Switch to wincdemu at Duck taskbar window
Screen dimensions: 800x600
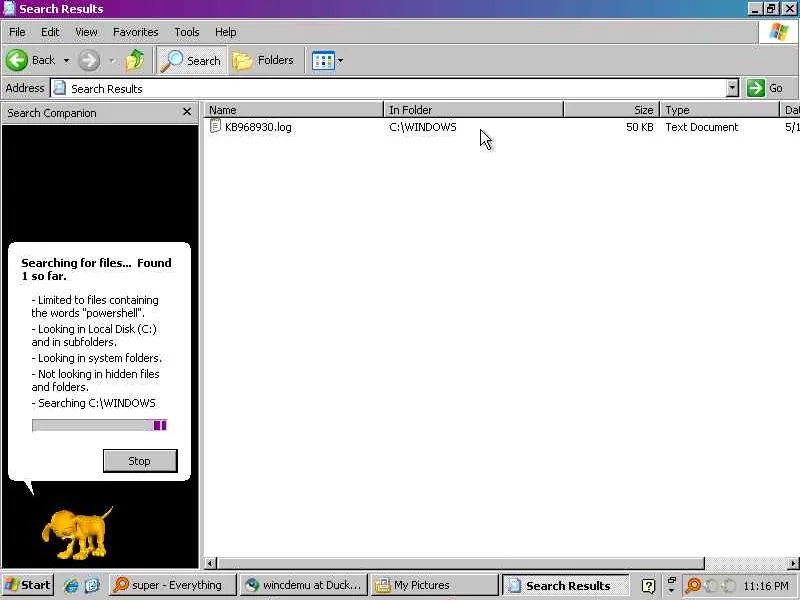304,585
